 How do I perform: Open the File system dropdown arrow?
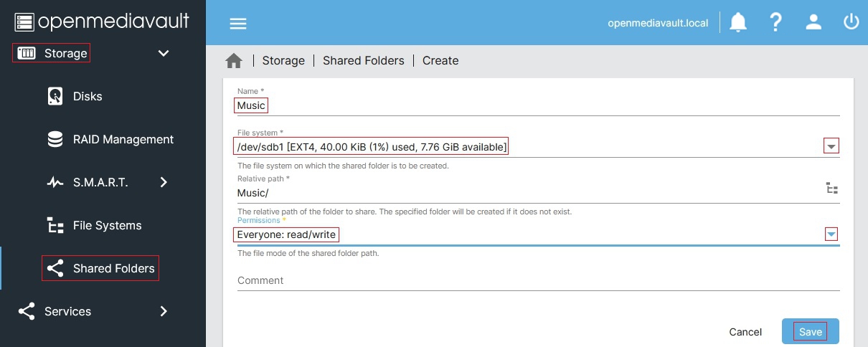click(831, 147)
